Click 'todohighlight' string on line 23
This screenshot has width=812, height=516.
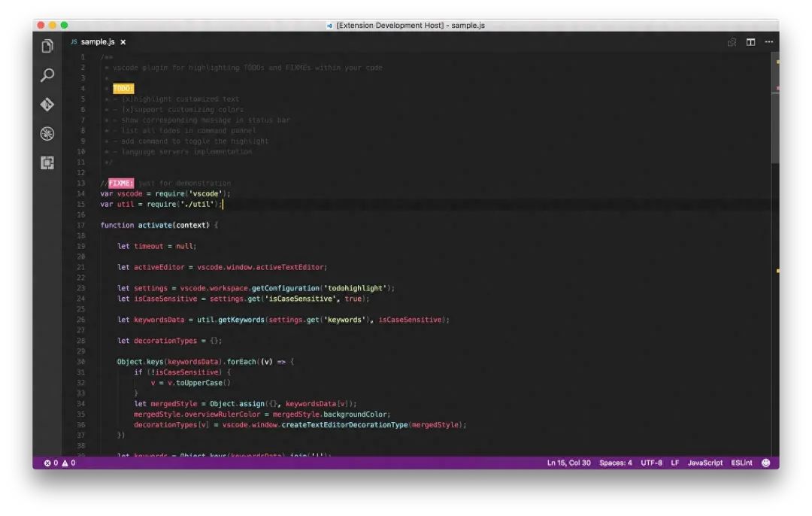356,288
